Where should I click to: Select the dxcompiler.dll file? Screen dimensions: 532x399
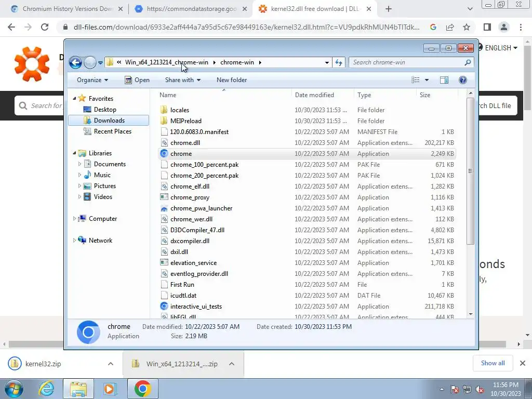pos(190,241)
